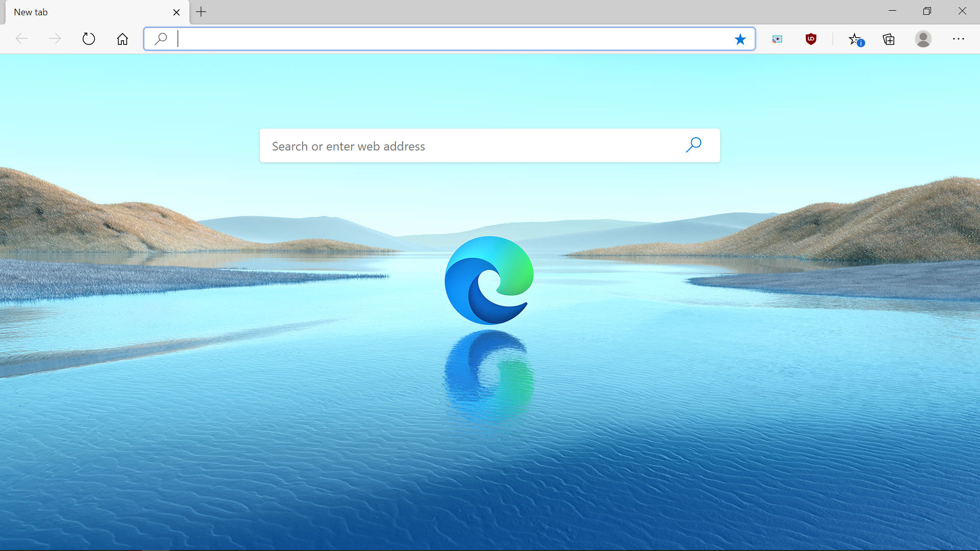980x551 pixels.
Task: Click the Search or enter web address box
Action: click(x=490, y=145)
